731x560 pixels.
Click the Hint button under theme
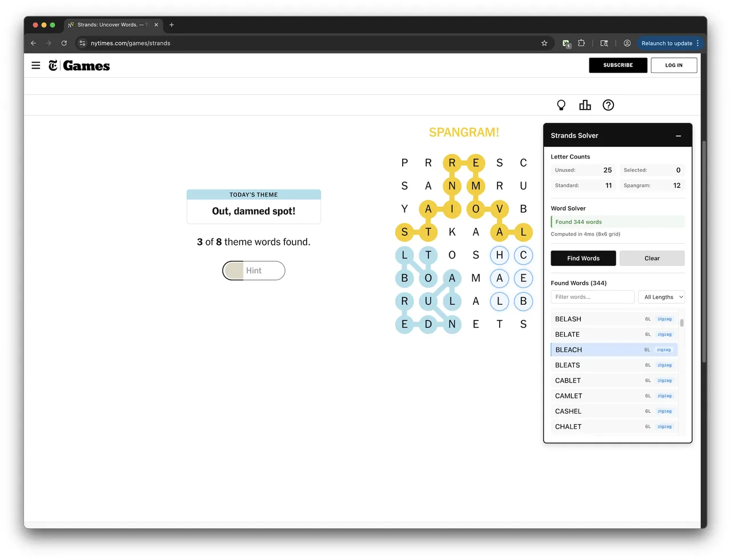tap(254, 271)
